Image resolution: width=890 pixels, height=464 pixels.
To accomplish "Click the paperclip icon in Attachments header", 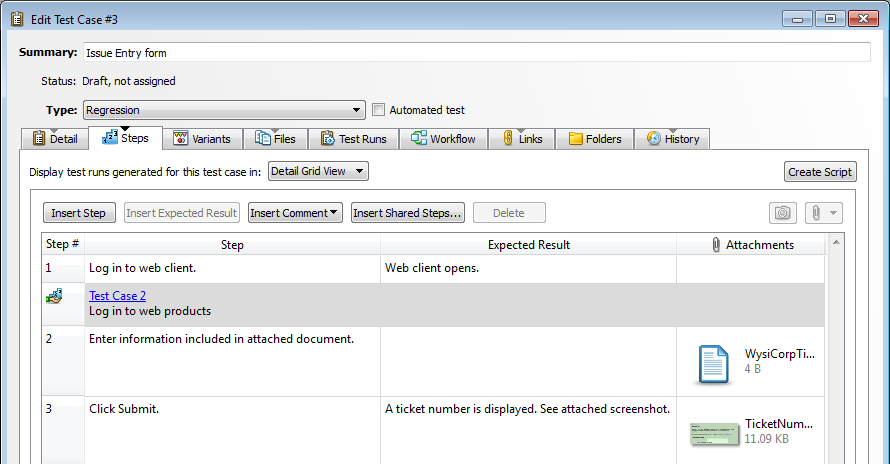I will pyautogui.click(x=716, y=245).
